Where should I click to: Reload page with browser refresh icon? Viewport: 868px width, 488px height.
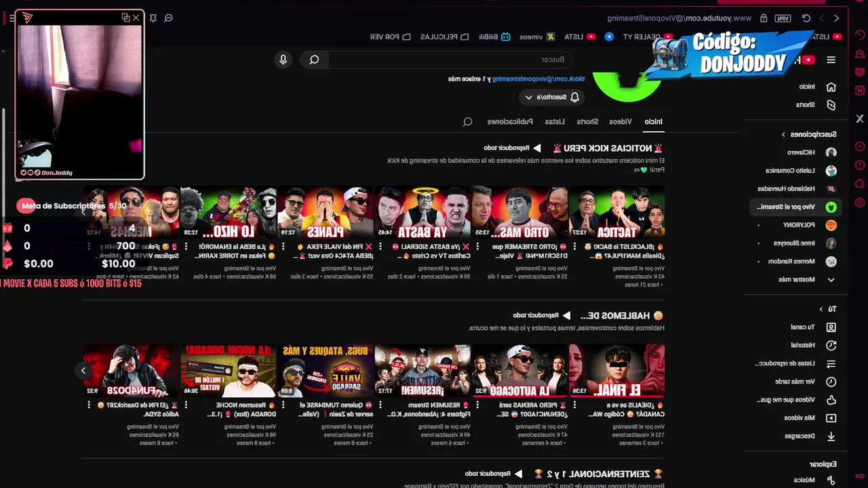pos(806,18)
